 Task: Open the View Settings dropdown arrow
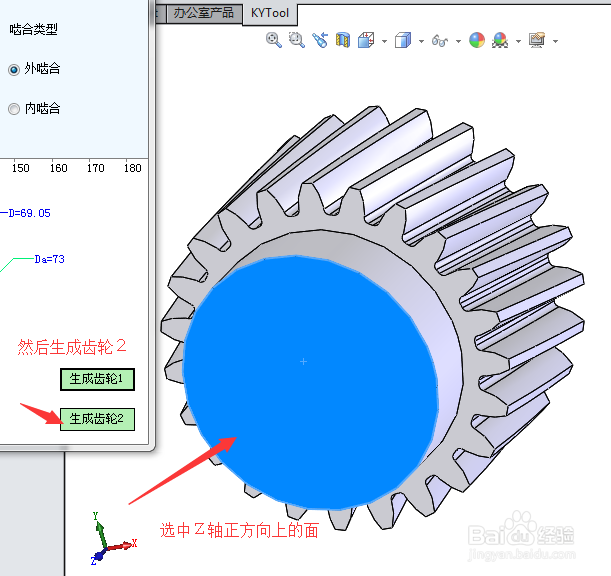(x=555, y=41)
